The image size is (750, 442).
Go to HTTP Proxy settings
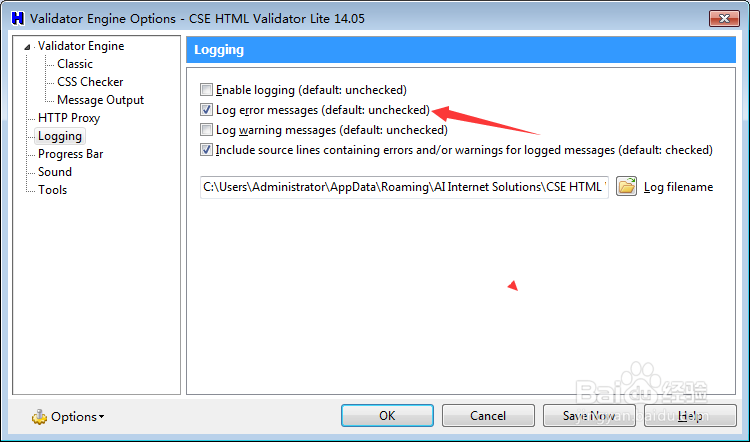click(x=69, y=118)
